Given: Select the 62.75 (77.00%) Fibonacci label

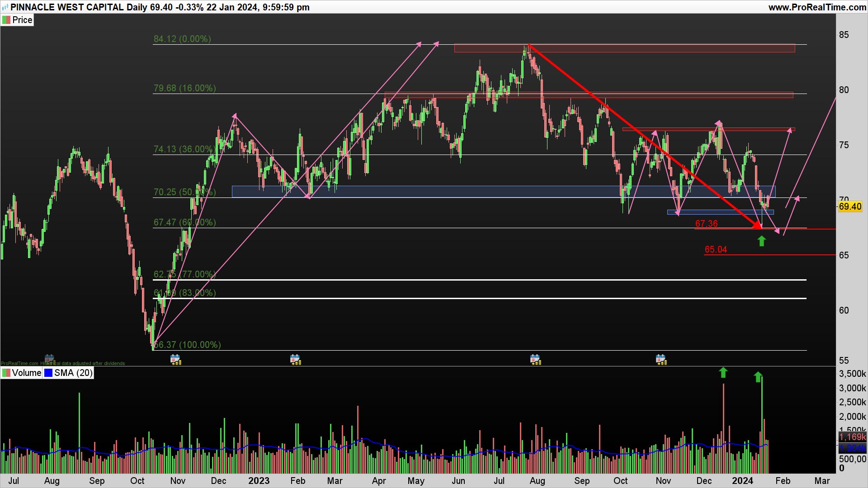Looking at the screenshot, I should 184,274.
